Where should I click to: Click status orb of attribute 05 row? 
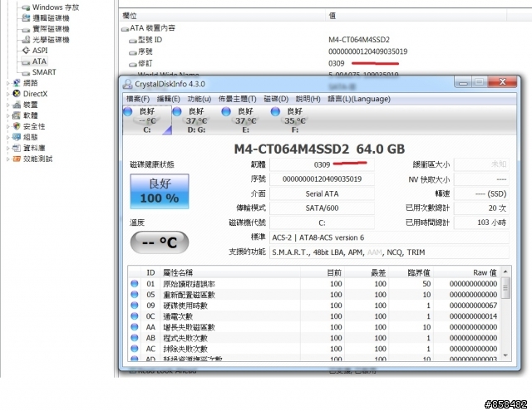tap(135, 295)
